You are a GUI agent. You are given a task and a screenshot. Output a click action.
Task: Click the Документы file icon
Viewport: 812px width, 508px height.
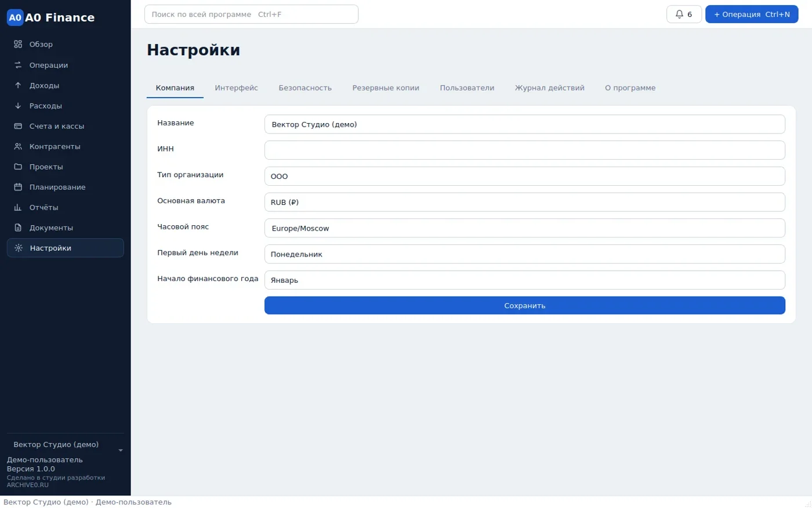click(18, 228)
